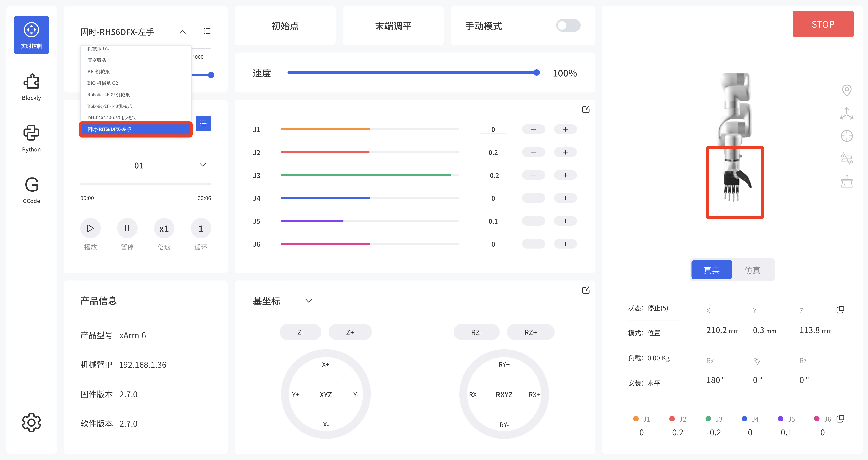Open the GCode panel
The height and width of the screenshot is (460, 868).
(x=31, y=190)
